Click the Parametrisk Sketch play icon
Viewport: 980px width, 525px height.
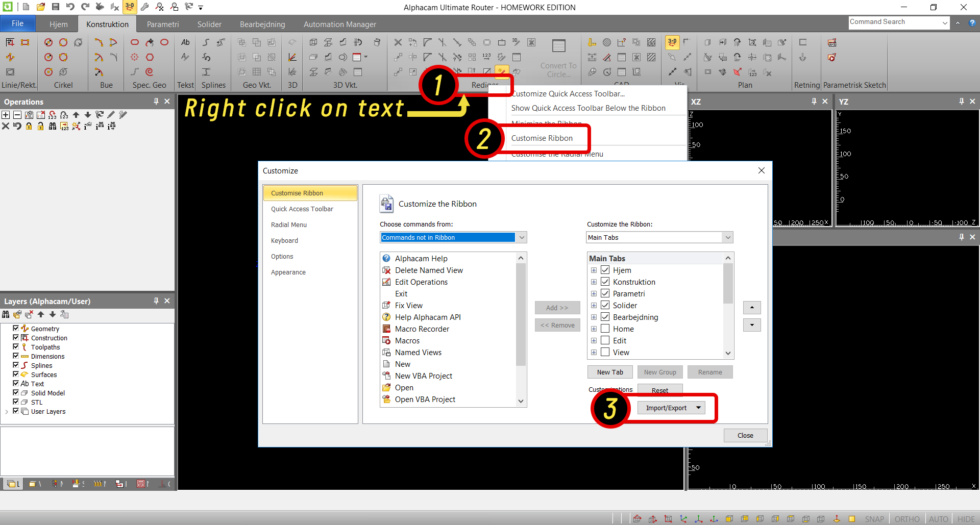(x=832, y=57)
